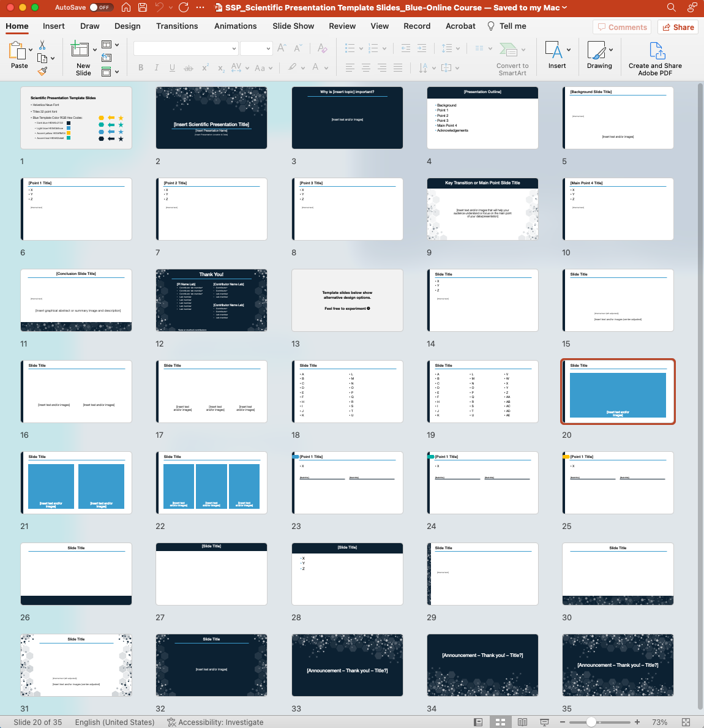Click the Comments button

point(622,27)
